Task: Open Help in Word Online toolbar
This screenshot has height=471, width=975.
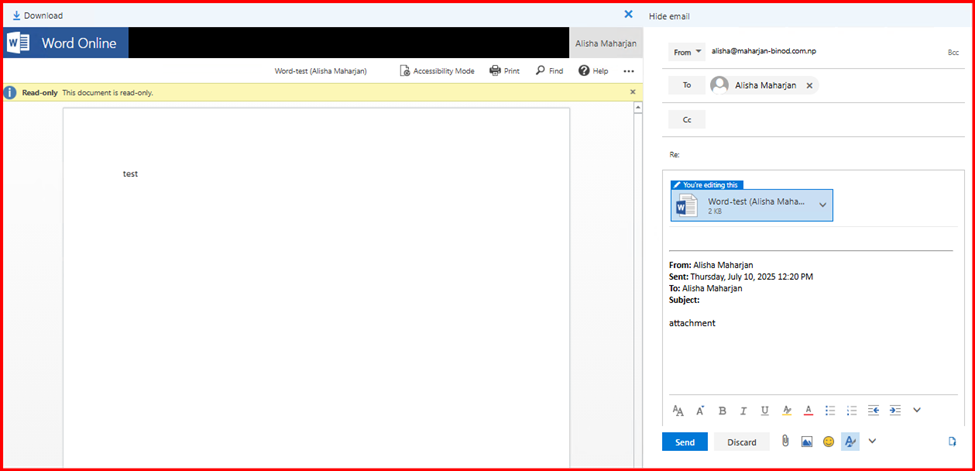Action: click(593, 71)
